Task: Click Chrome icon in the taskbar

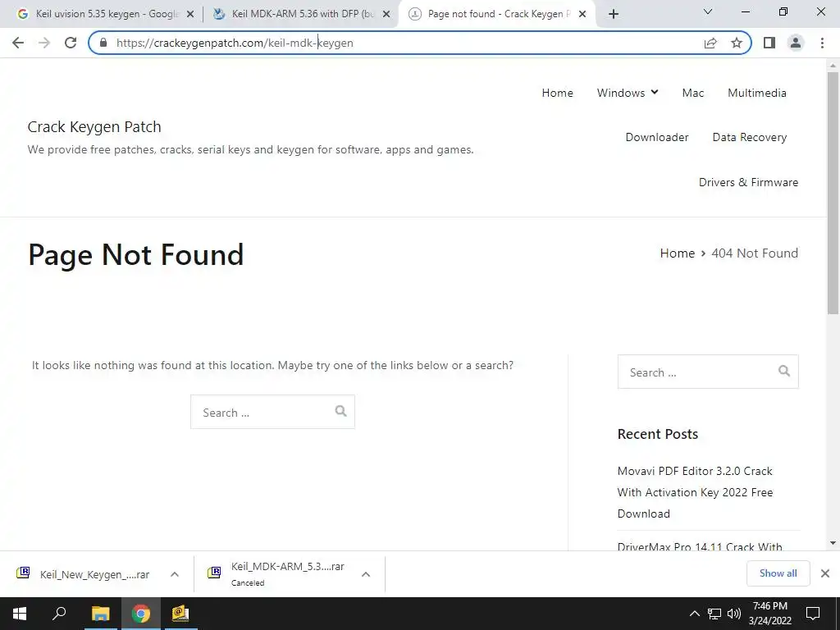Action: coord(140,614)
